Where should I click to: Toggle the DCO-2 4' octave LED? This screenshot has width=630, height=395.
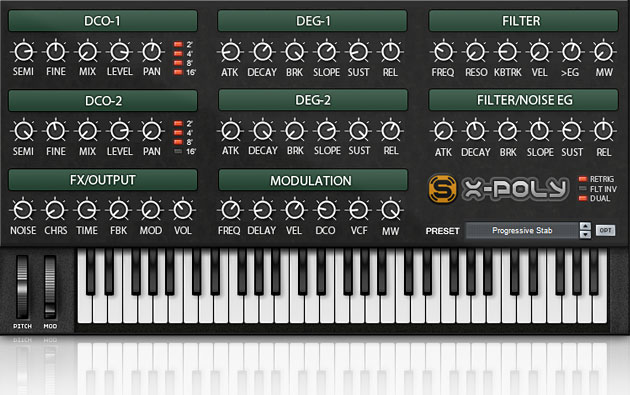pos(178,133)
